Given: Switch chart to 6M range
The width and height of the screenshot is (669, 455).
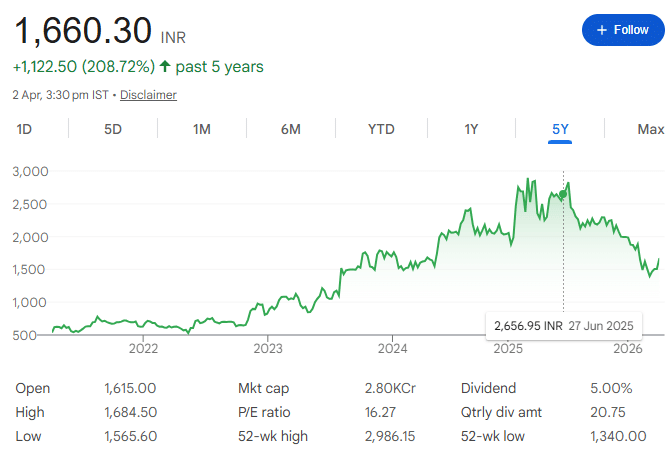Looking at the screenshot, I should click(291, 129).
